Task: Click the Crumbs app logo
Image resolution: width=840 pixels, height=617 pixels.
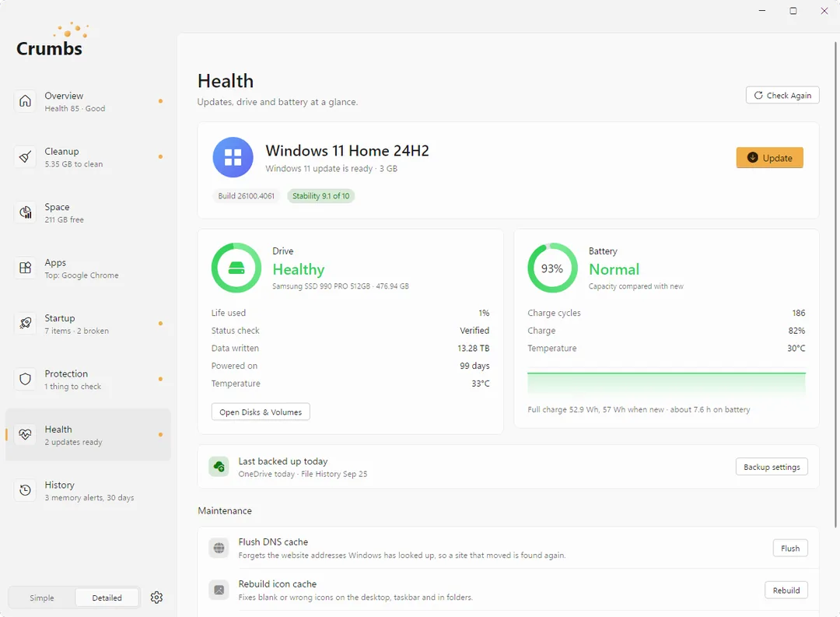Action: click(51, 40)
